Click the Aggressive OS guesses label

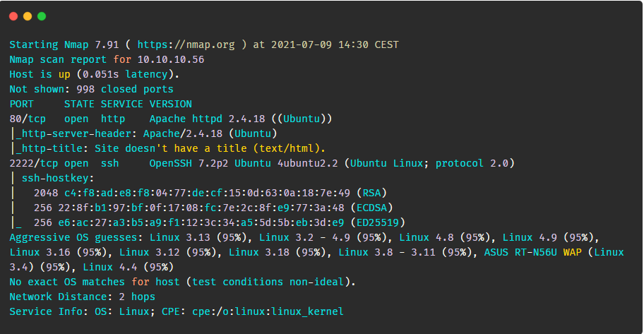(x=76, y=237)
